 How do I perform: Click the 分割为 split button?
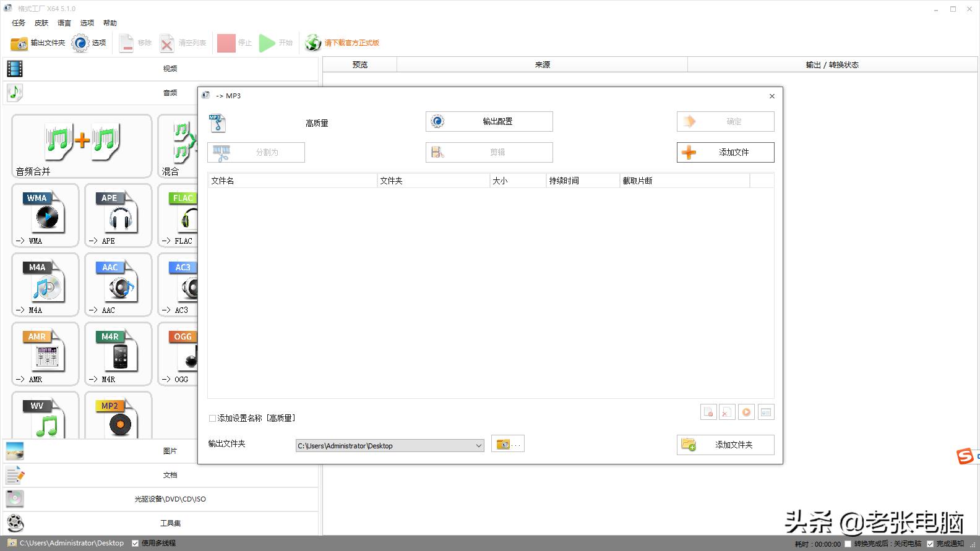point(256,152)
